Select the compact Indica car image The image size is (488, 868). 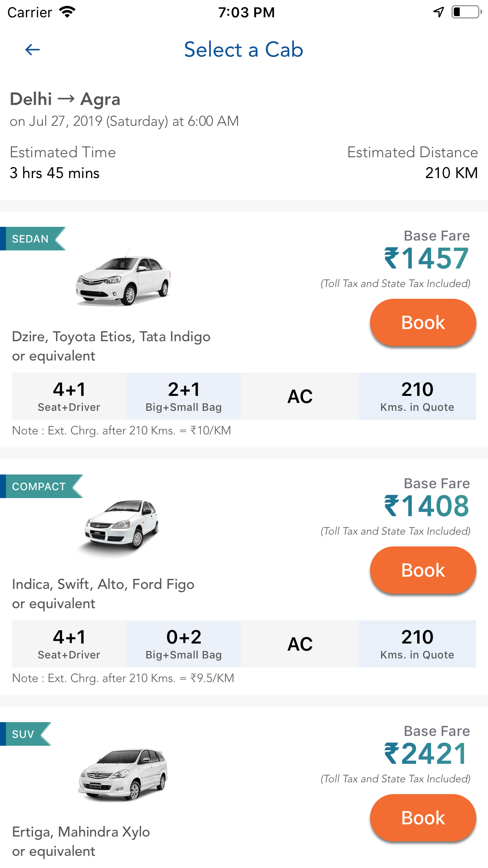[x=122, y=526]
